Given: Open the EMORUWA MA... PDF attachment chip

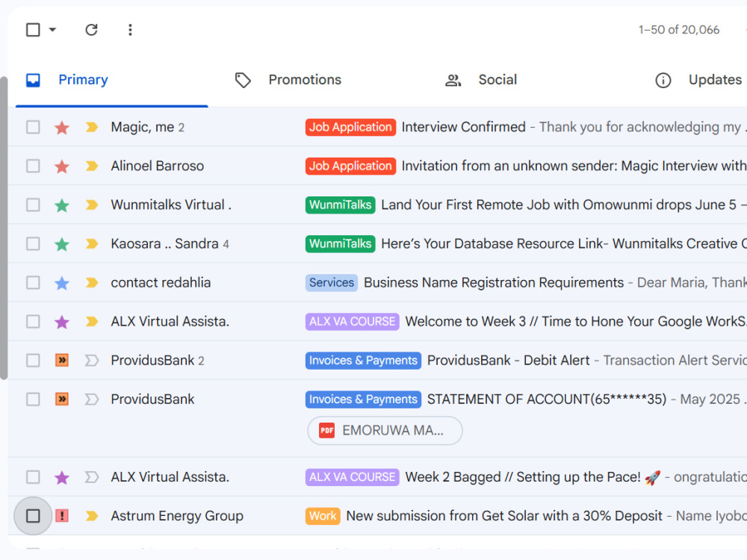Looking at the screenshot, I should pyautogui.click(x=385, y=431).
